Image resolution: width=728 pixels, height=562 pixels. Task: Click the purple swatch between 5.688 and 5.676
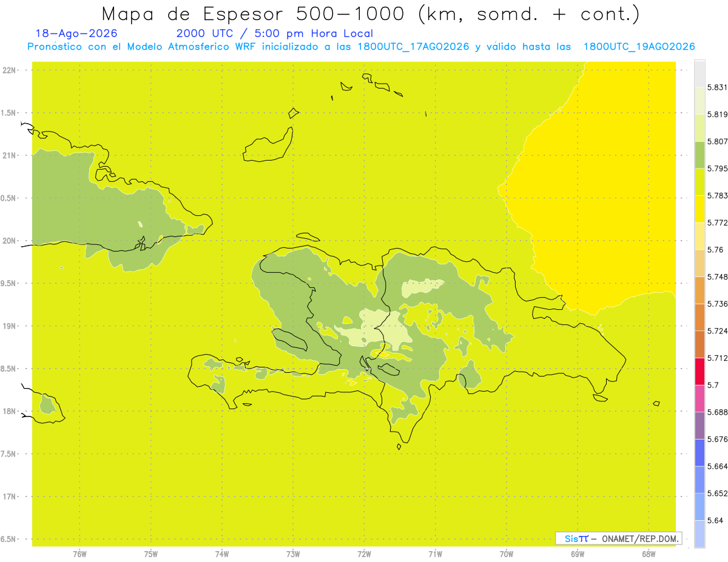[699, 426]
